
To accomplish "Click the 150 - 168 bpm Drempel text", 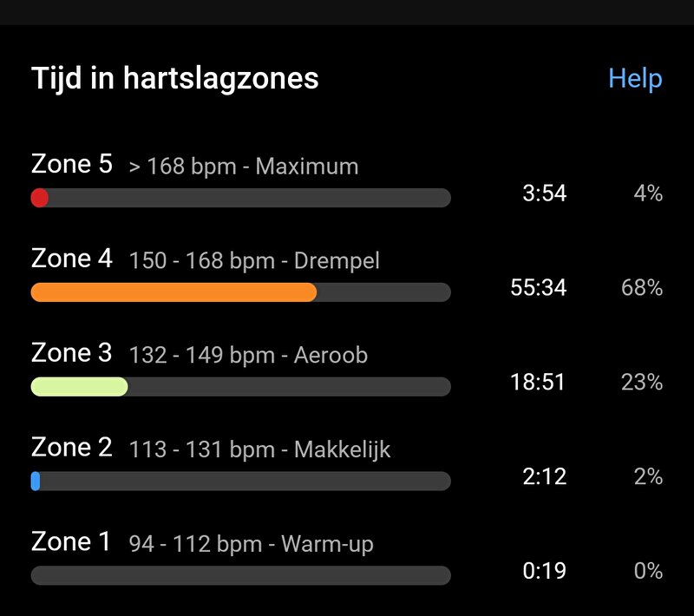I will 254,260.
